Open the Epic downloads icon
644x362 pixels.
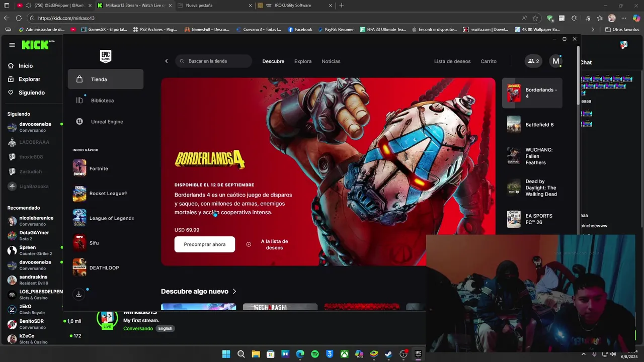pos(79,295)
